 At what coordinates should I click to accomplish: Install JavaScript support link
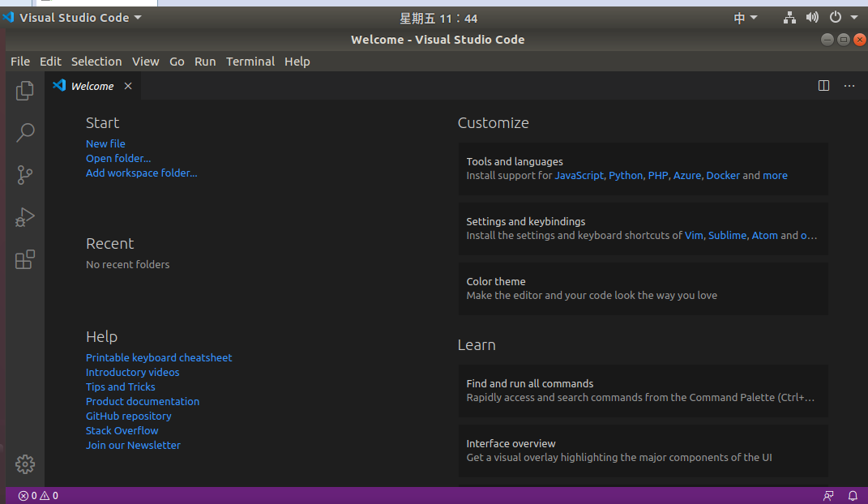pos(579,175)
